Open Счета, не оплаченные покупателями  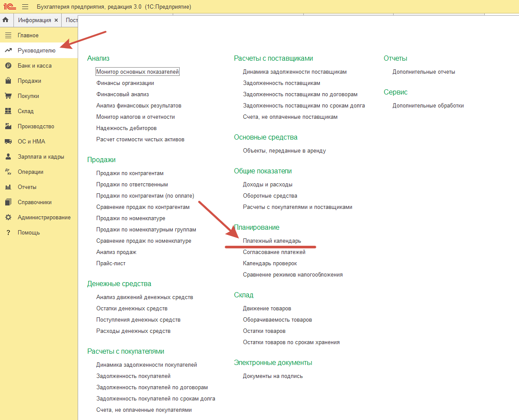pos(144,410)
